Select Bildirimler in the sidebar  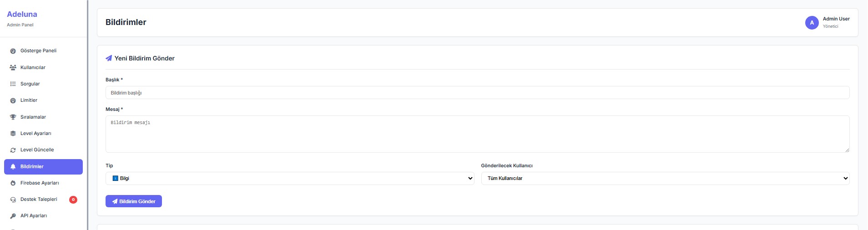(x=43, y=167)
